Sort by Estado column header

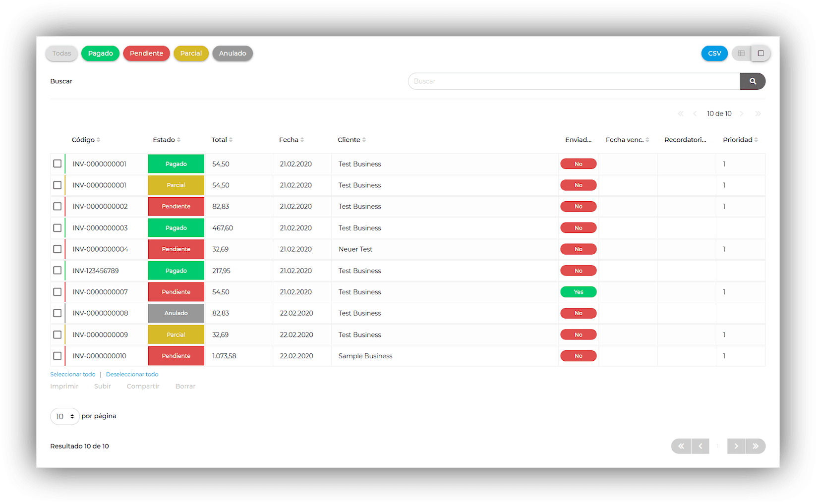click(x=167, y=140)
